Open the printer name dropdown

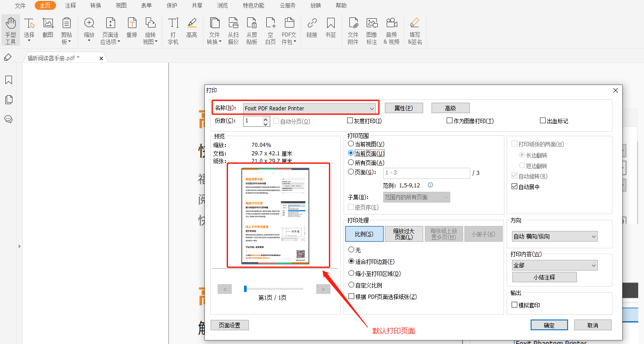(x=310, y=108)
